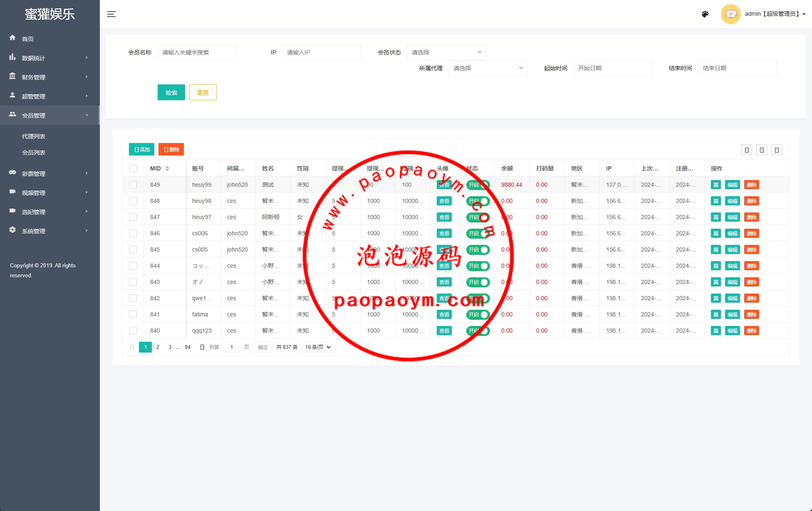Image resolution: width=812 pixels, height=511 pixels.
Task: Open the 所属代理 dropdown
Action: click(x=488, y=68)
